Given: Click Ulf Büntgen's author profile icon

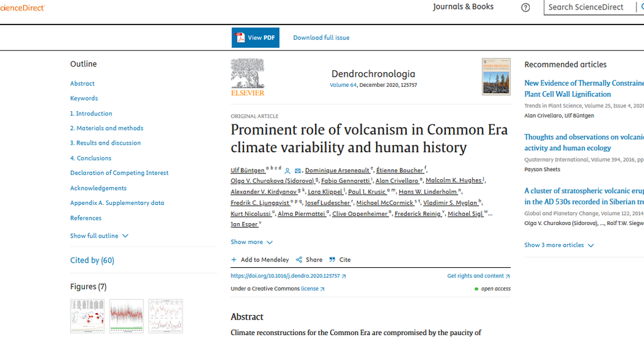Looking at the screenshot, I should click(287, 170).
